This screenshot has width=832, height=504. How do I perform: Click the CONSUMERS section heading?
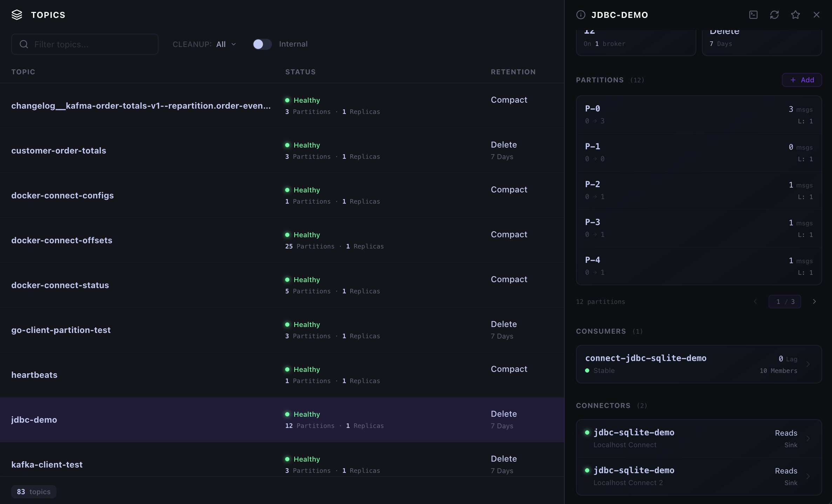pyautogui.click(x=601, y=331)
